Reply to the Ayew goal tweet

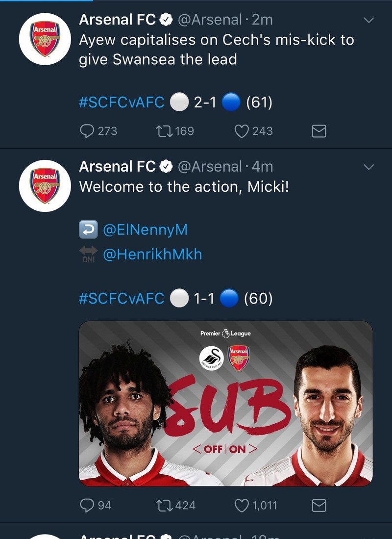(x=87, y=131)
